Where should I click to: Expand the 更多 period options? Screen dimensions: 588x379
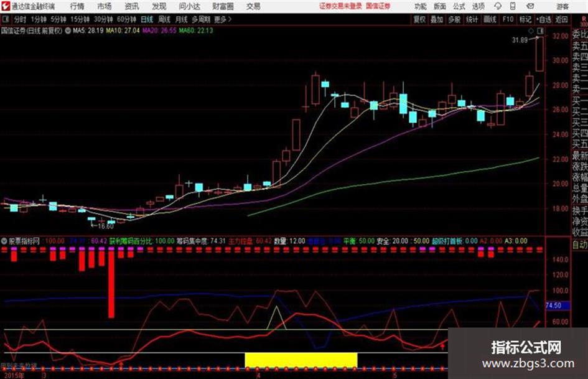[222, 19]
